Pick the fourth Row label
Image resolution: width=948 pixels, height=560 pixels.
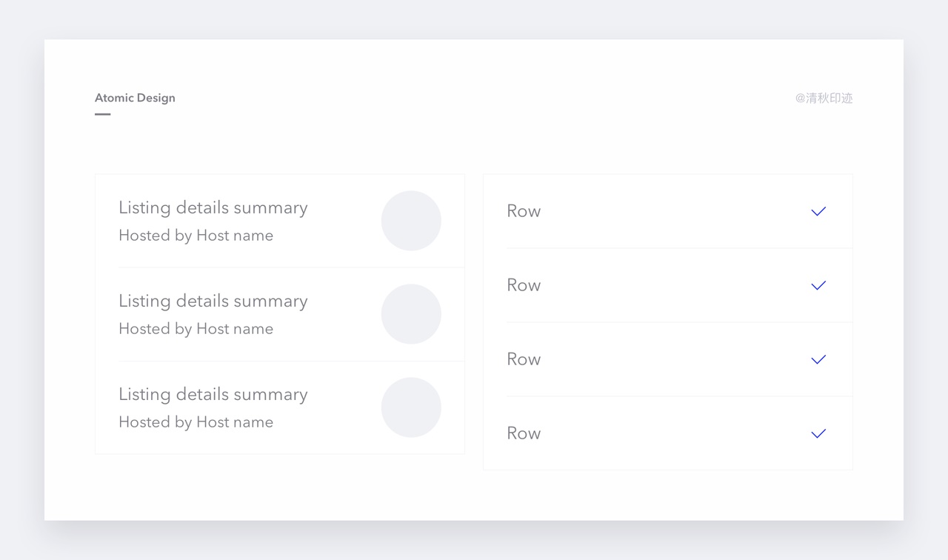(524, 433)
